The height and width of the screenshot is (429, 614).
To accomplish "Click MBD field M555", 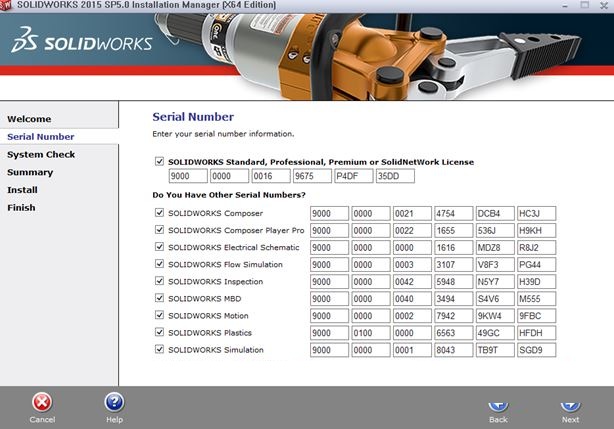I will coord(536,299).
